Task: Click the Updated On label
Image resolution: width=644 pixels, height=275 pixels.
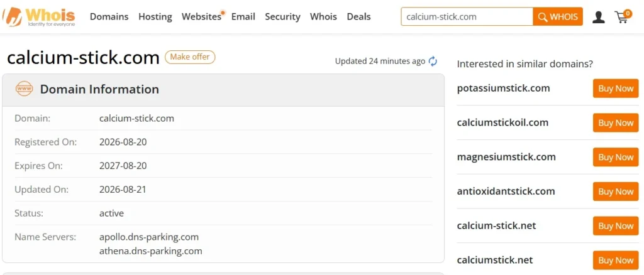Action: [x=42, y=190]
